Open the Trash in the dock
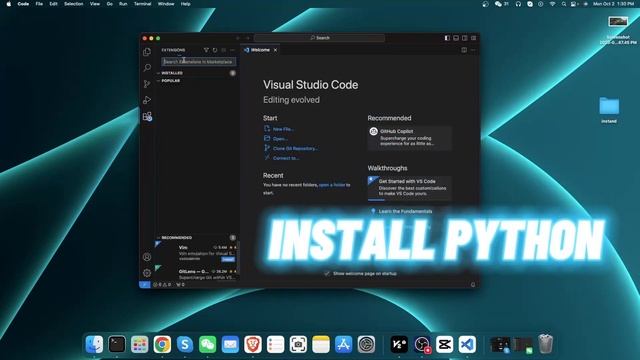 tap(545, 344)
